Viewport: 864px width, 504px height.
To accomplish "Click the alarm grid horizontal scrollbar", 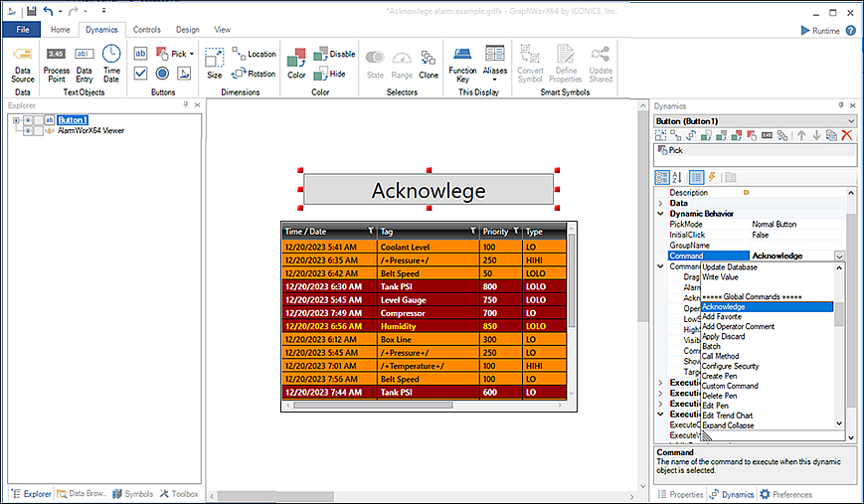I will [x=373, y=405].
